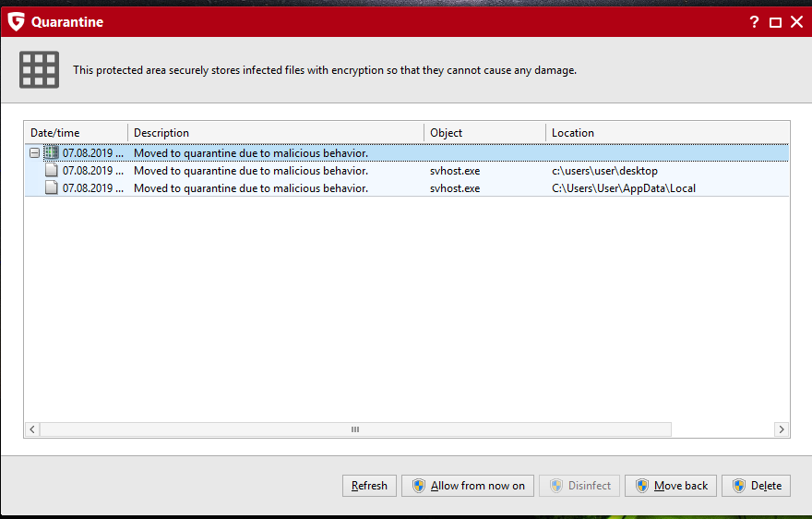Click file icon for desktop svhost.exe entry

point(52,170)
